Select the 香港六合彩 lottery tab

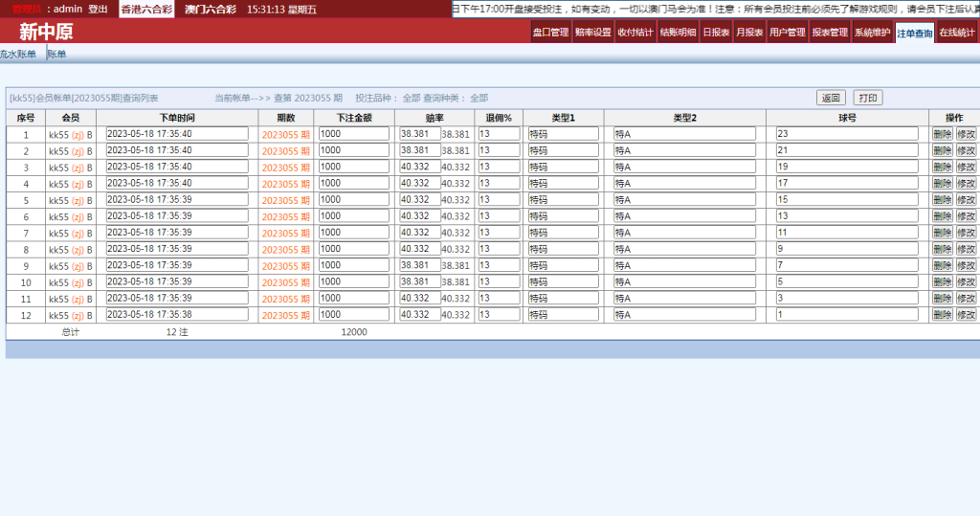(x=146, y=10)
